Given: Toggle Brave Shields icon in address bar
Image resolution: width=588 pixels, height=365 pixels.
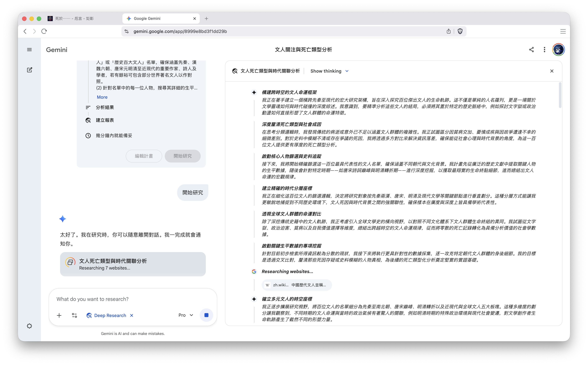Looking at the screenshot, I should (x=460, y=31).
